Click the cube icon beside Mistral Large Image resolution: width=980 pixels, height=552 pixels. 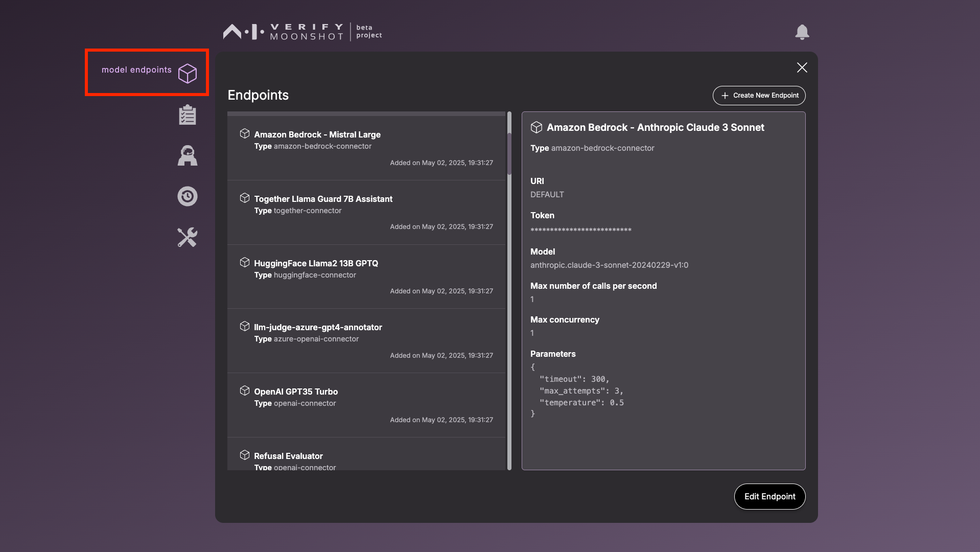[x=245, y=134]
